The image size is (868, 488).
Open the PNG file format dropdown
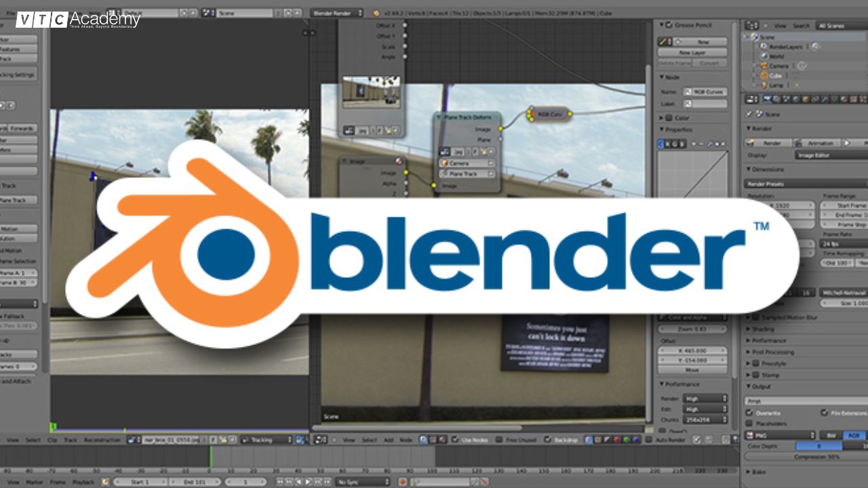click(781, 435)
